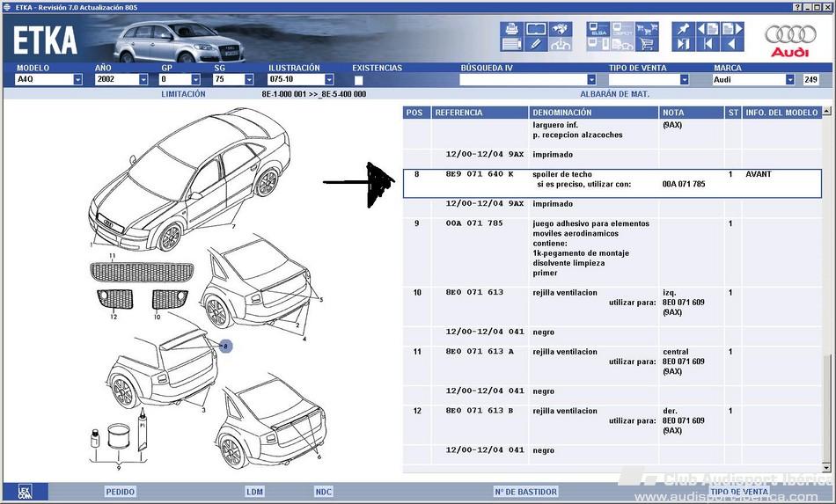836x504 pixels.
Task: Open the GP dropdown arrow
Action: point(195,79)
